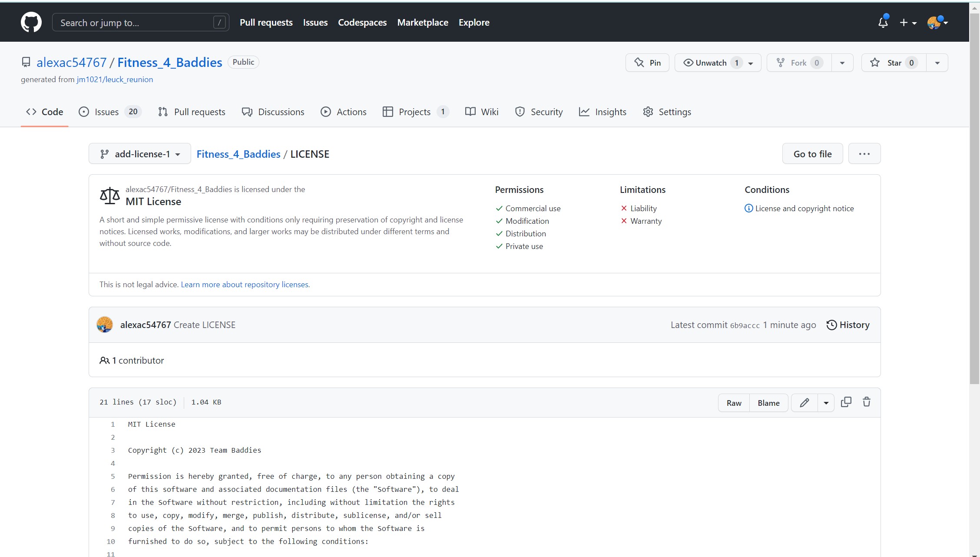Click the History clock icon
The width and height of the screenshot is (980, 557).
point(832,325)
